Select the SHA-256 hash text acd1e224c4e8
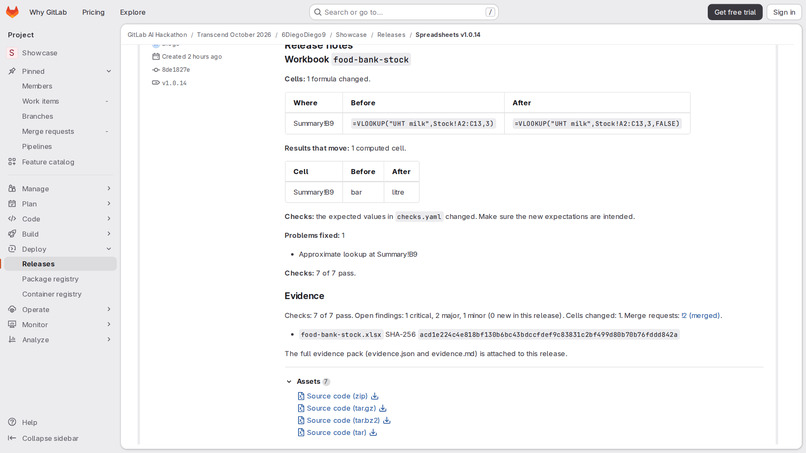This screenshot has height=453, width=806. 548,335
